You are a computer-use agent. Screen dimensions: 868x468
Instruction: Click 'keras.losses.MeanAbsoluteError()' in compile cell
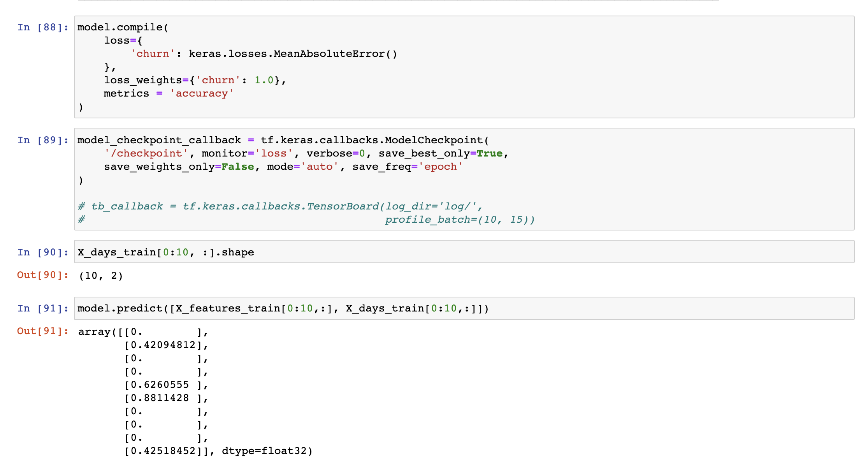tap(293, 54)
